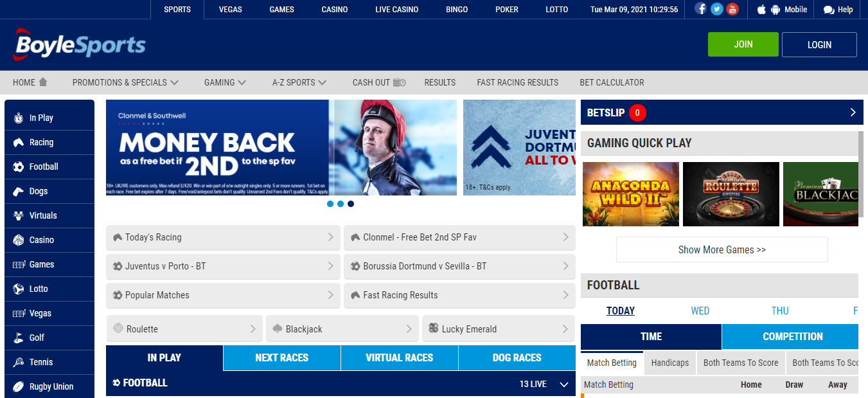Viewport: 868px width, 398px height.
Task: Click the green Join button
Action: pos(743,44)
